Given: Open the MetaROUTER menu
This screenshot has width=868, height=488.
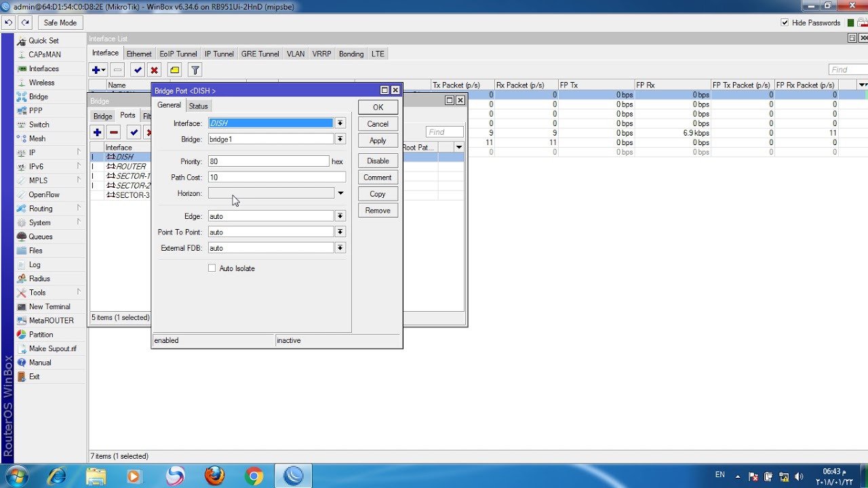Looking at the screenshot, I should point(52,321).
